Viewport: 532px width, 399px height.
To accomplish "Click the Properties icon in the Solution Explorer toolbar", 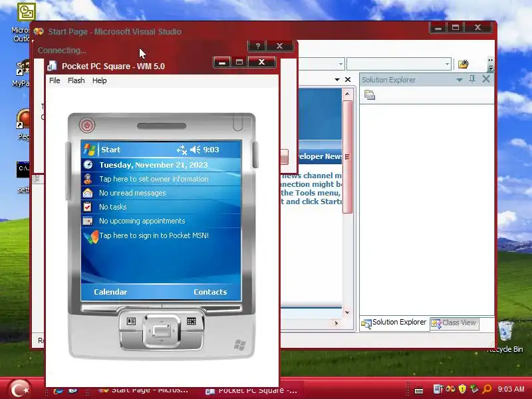I will point(370,95).
